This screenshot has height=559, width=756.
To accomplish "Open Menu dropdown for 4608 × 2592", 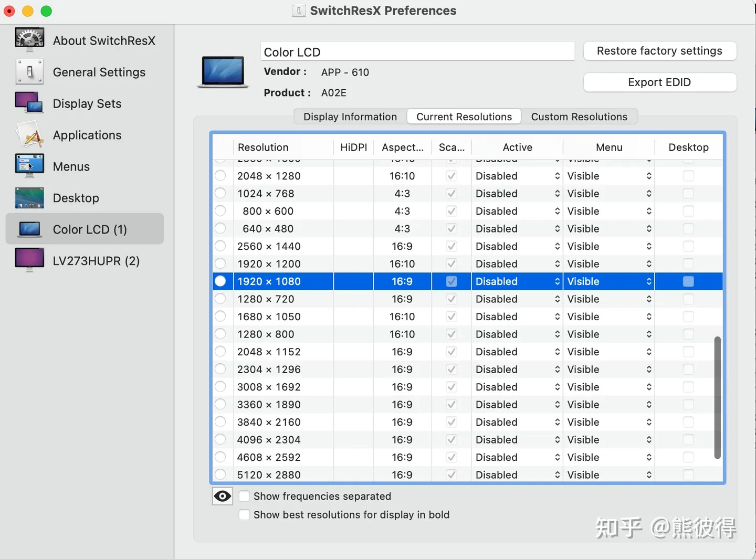I will pos(609,457).
